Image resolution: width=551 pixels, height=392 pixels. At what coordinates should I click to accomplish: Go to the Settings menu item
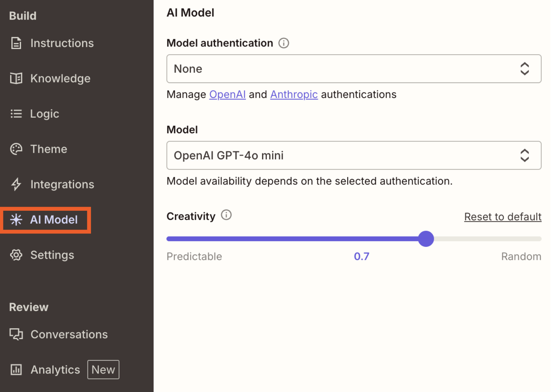pyautogui.click(x=52, y=255)
